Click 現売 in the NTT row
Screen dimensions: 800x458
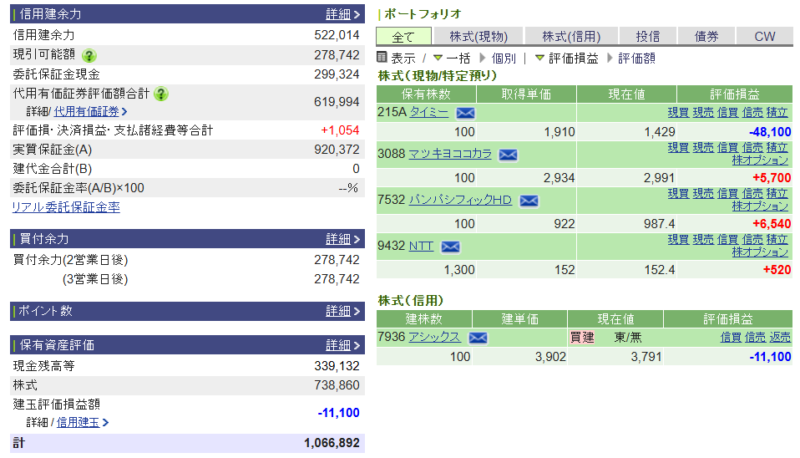click(x=703, y=240)
